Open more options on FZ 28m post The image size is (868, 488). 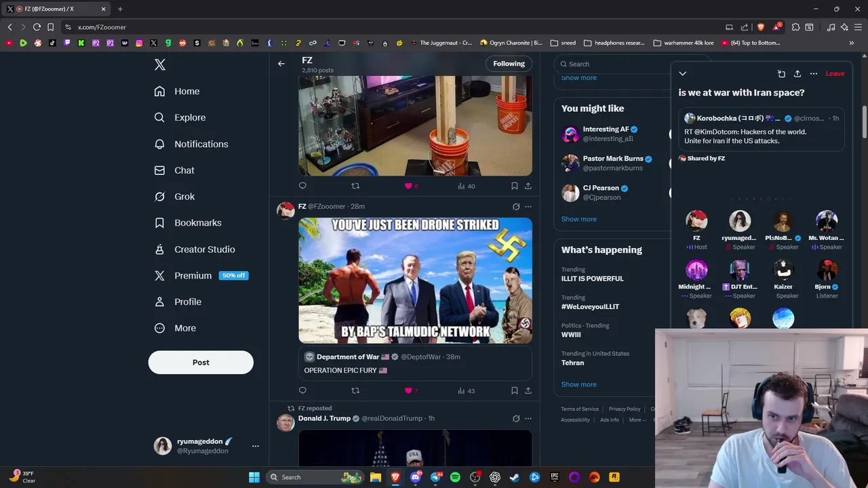pos(528,207)
